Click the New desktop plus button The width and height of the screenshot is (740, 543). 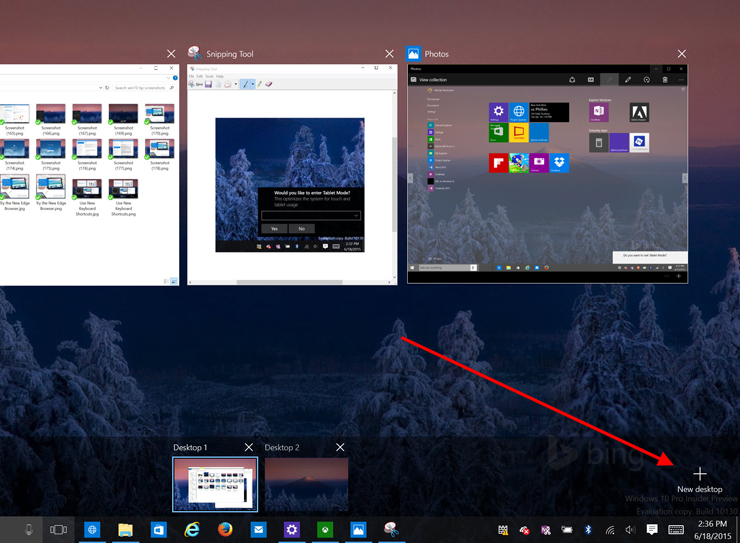(699, 474)
